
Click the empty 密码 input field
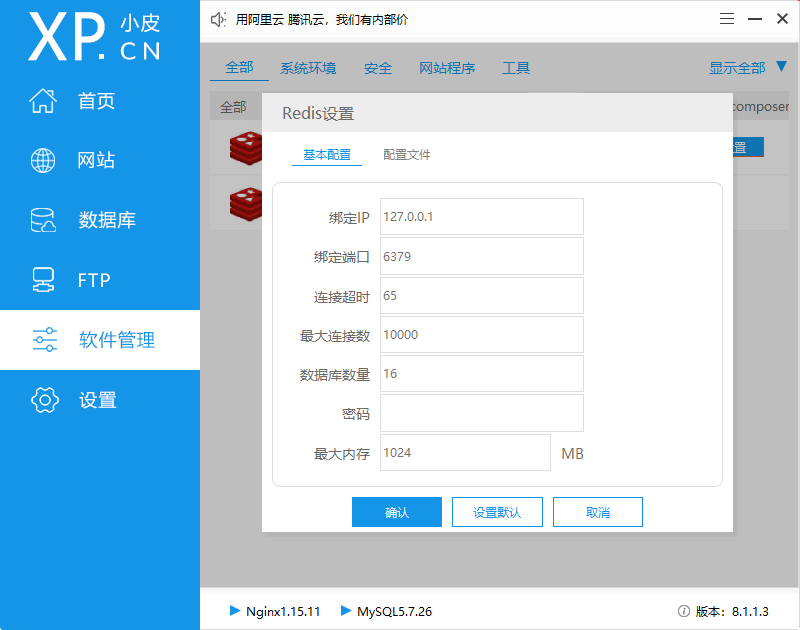[x=482, y=413]
